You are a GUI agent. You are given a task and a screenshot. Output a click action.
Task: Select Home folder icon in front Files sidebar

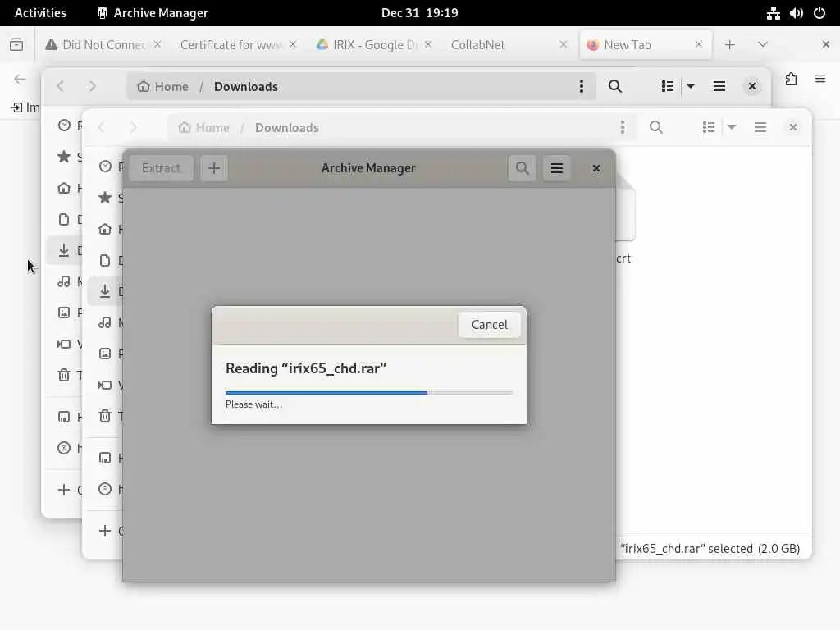(x=105, y=230)
